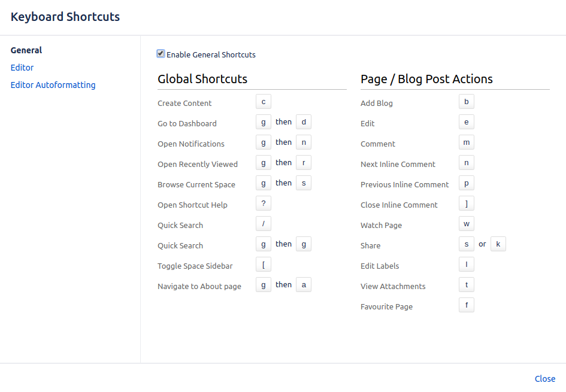Screen dimensions: 566x392
Task: Click the ']' key for Close Inline Comment
Action: pyautogui.click(x=466, y=203)
